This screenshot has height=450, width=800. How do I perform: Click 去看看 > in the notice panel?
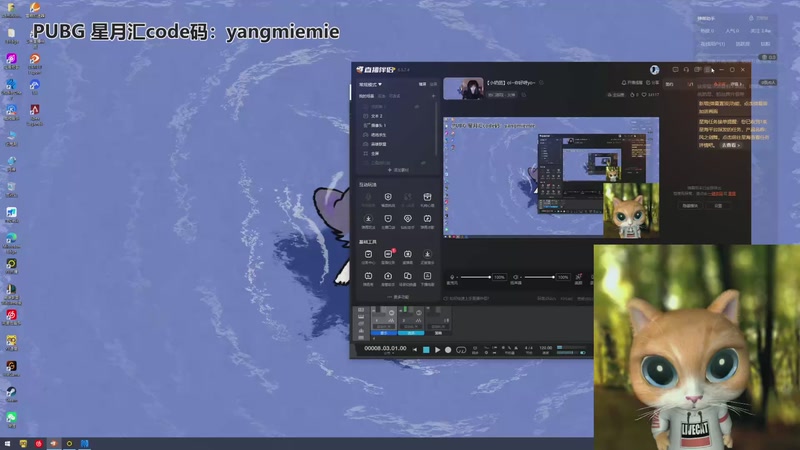(x=731, y=145)
